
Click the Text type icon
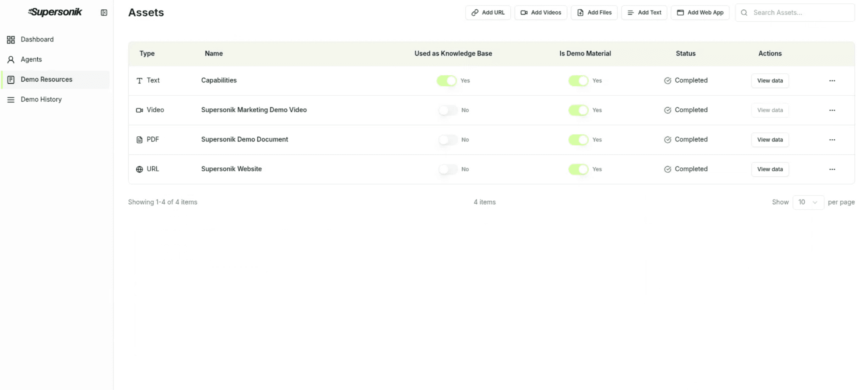pyautogui.click(x=139, y=81)
